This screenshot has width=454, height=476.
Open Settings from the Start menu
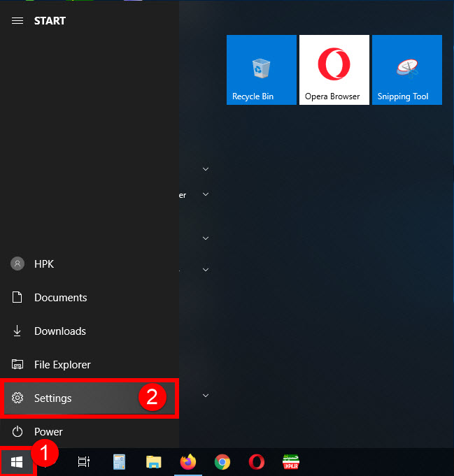pyautogui.click(x=53, y=398)
